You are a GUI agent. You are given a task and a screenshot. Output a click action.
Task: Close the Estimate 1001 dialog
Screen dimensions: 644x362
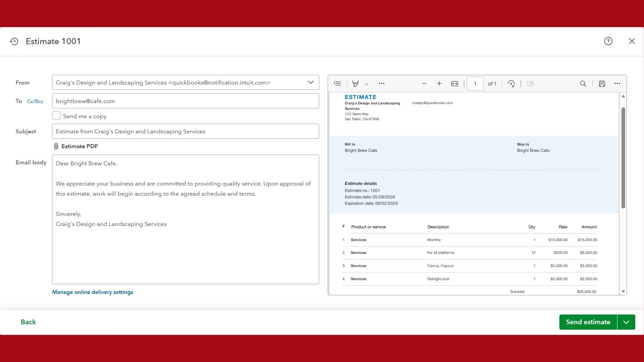pos(632,41)
